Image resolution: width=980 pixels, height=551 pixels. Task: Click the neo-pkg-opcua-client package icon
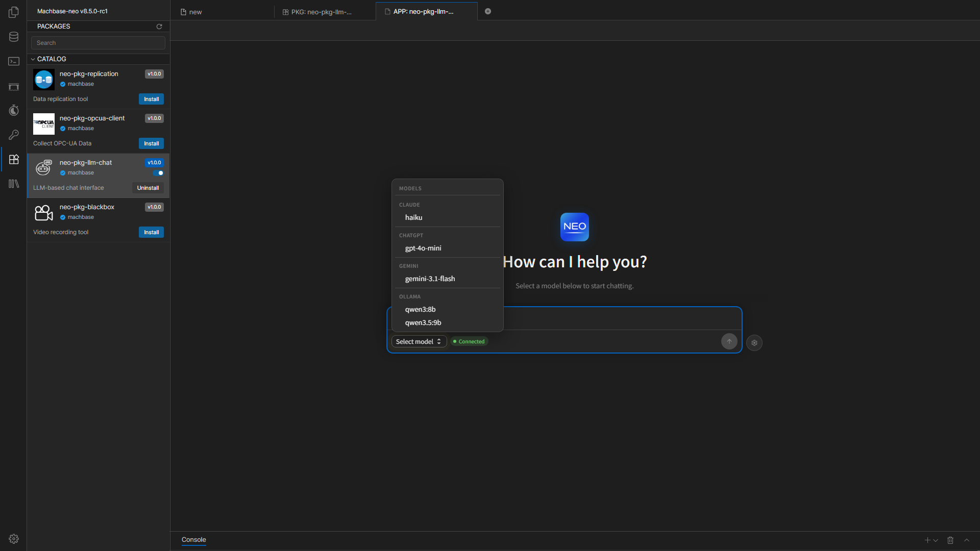[x=44, y=124]
